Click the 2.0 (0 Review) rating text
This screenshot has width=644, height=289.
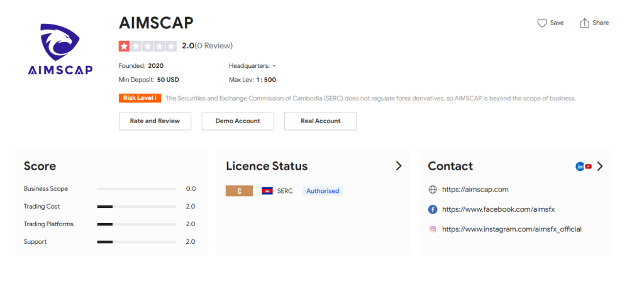pyautogui.click(x=208, y=46)
